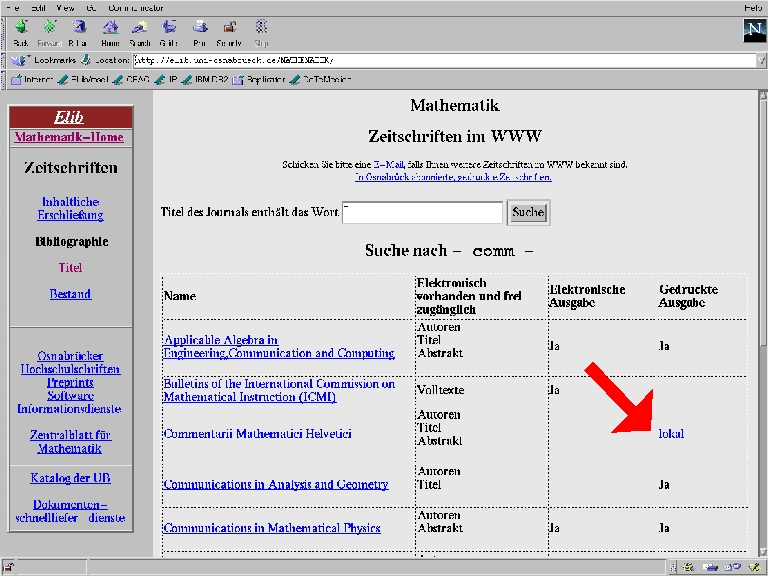Open Search from the navigation toolbar

point(140,31)
